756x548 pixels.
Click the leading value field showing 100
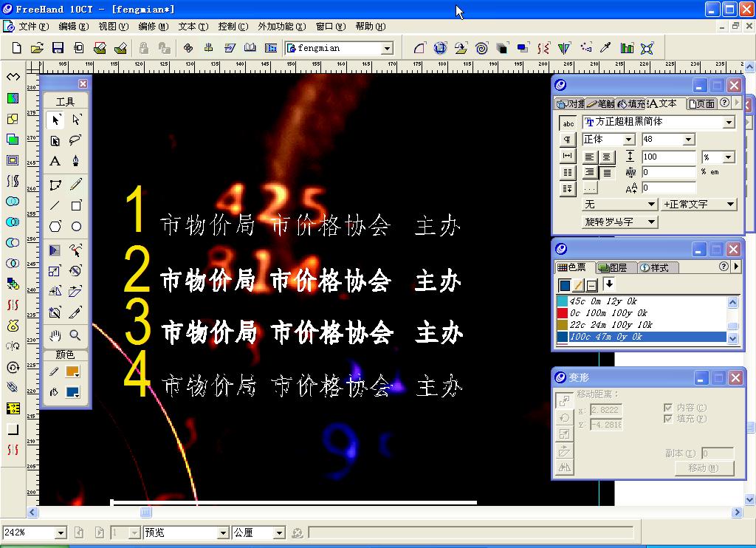click(x=668, y=157)
